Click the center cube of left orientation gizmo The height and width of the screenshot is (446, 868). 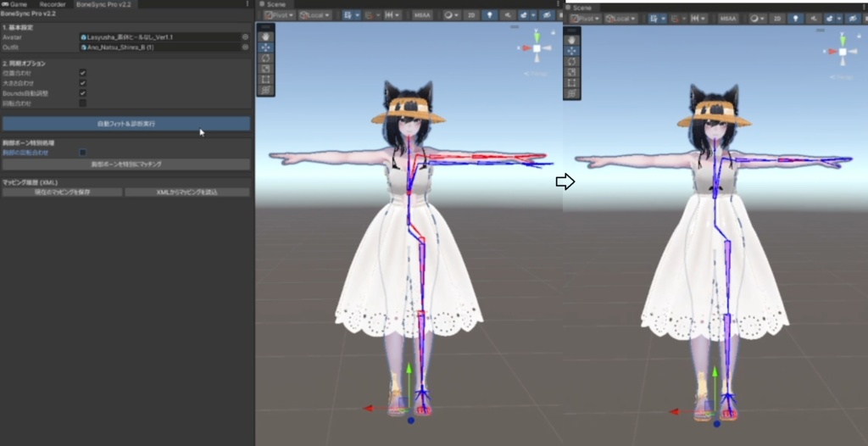tap(537, 48)
